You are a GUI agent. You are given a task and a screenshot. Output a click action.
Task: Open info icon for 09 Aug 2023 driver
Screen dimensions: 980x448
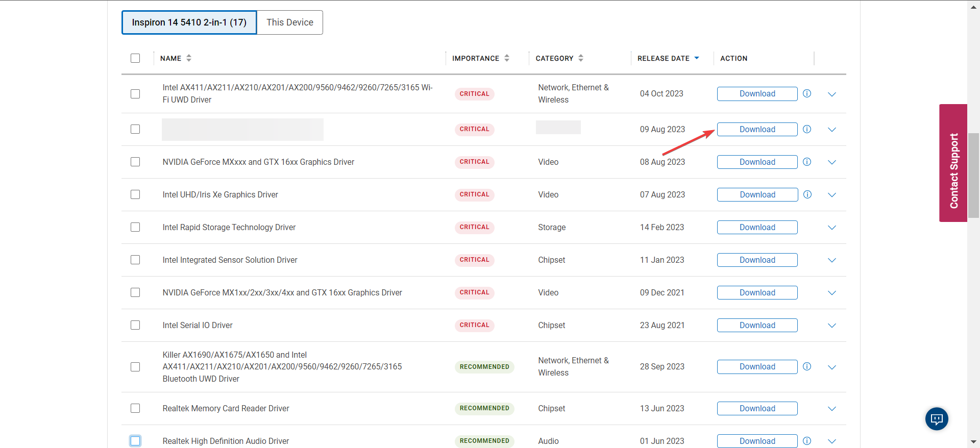click(x=807, y=129)
